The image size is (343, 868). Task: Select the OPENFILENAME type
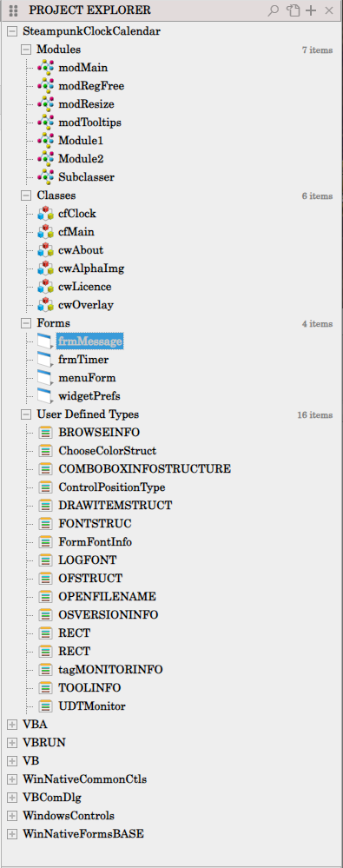pos(107,597)
